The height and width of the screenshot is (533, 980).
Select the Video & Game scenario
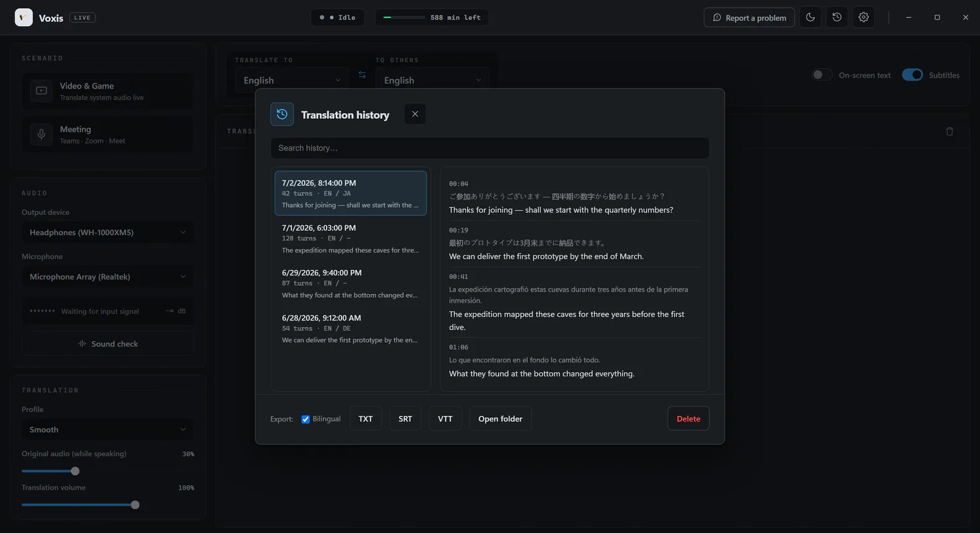[x=108, y=91]
